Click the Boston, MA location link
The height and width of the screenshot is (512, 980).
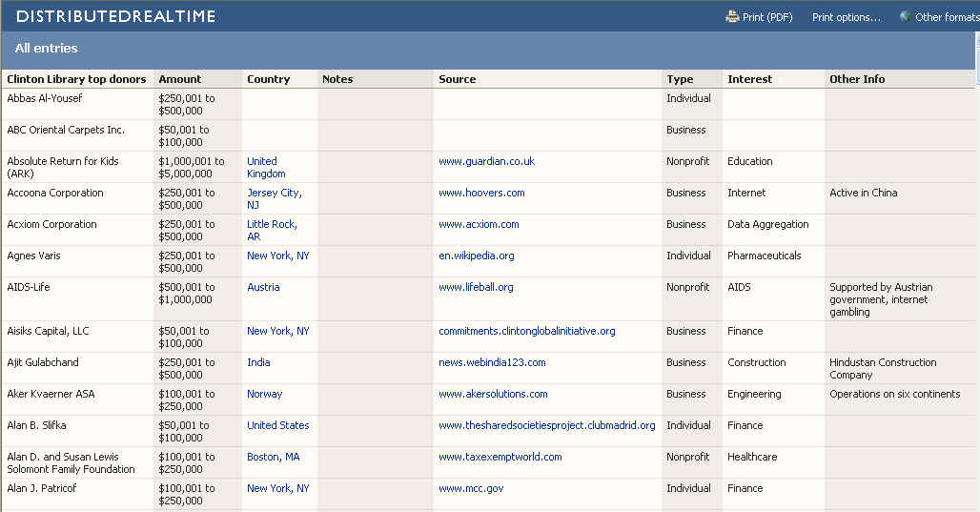pos(273,457)
